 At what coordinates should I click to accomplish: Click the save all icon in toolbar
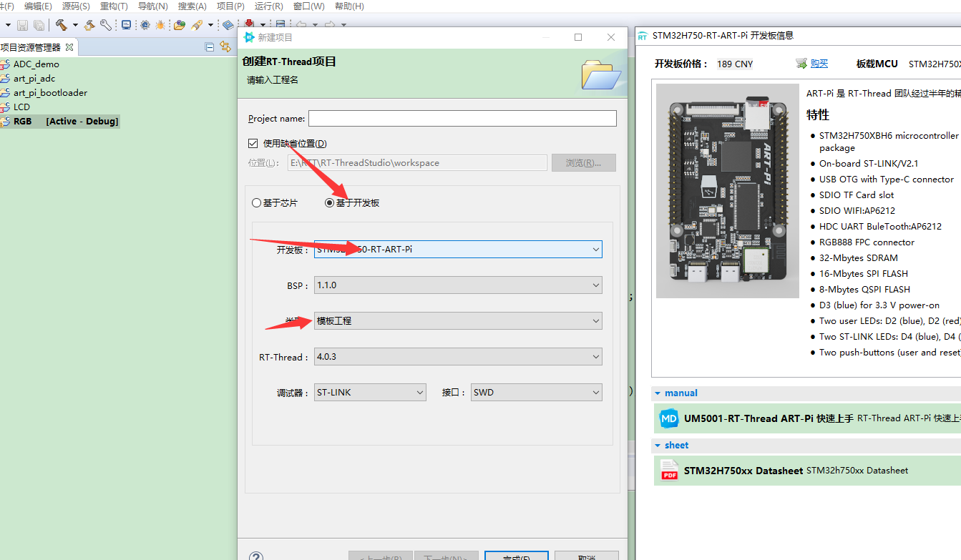(39, 25)
